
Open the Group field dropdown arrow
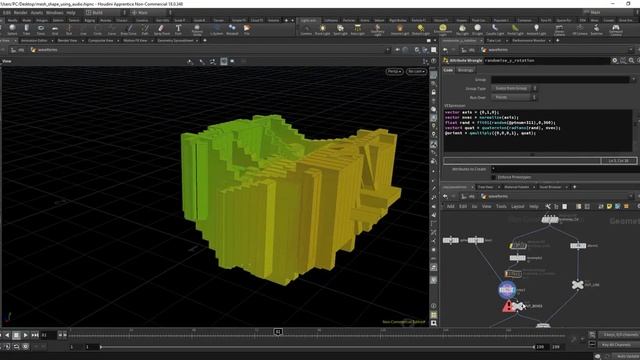633,80
